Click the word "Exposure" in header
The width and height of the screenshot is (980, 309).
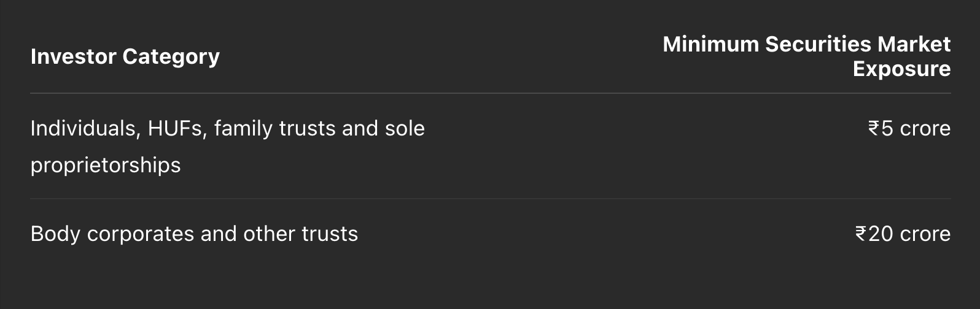pos(901,69)
